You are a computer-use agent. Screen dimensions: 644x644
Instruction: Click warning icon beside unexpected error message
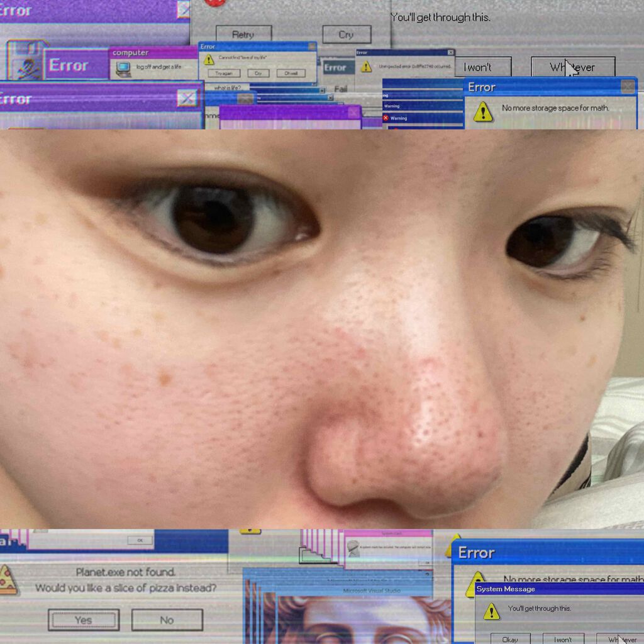366,67
